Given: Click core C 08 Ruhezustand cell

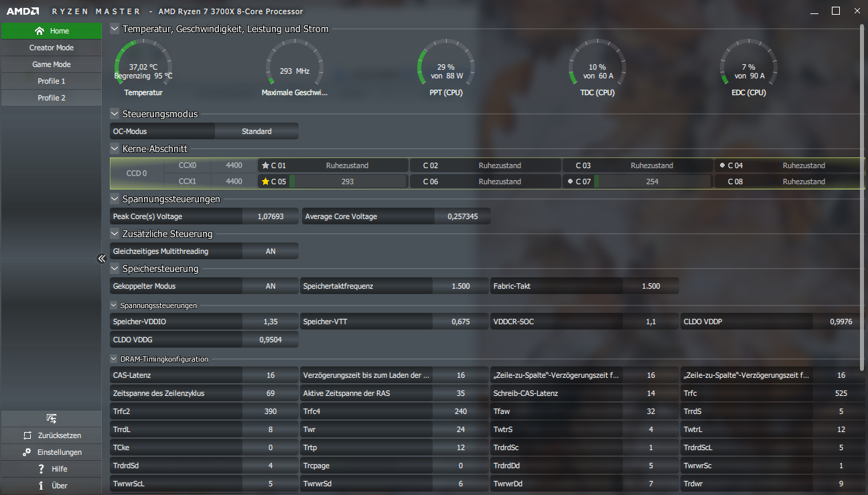Looking at the screenshot, I should [789, 182].
